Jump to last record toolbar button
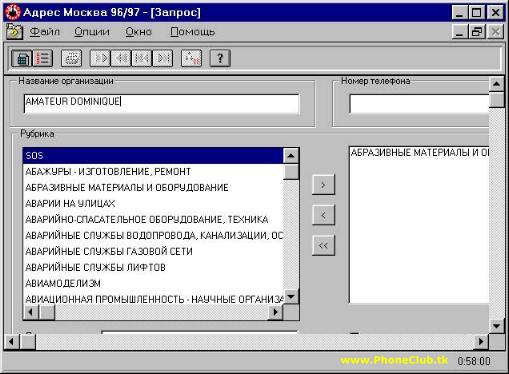Viewport: 509px width, 374px height. click(x=163, y=59)
